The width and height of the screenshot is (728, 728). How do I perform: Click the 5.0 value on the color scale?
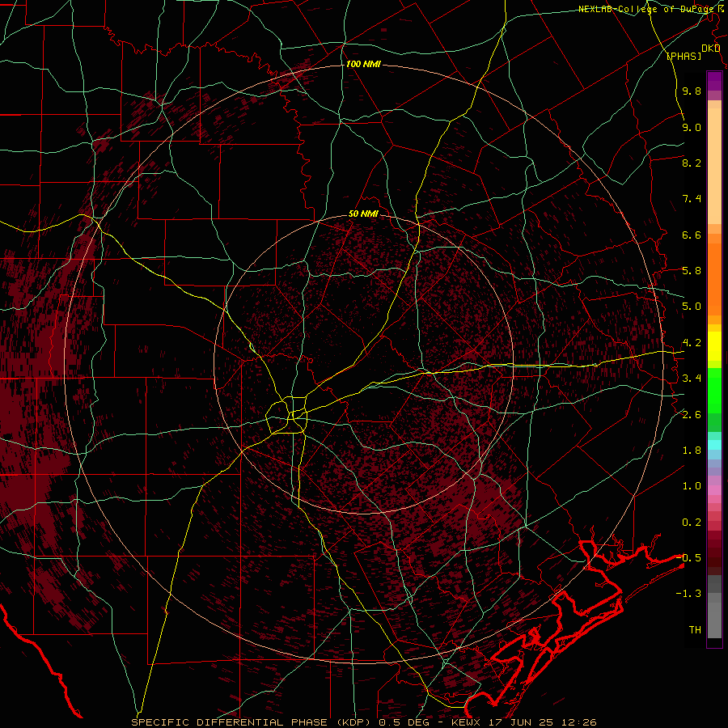click(692, 307)
